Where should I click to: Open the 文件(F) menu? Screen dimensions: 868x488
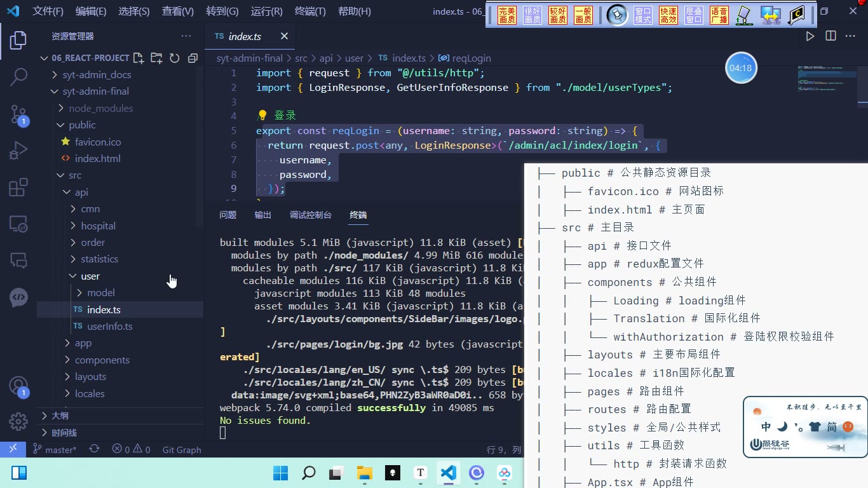coord(48,11)
